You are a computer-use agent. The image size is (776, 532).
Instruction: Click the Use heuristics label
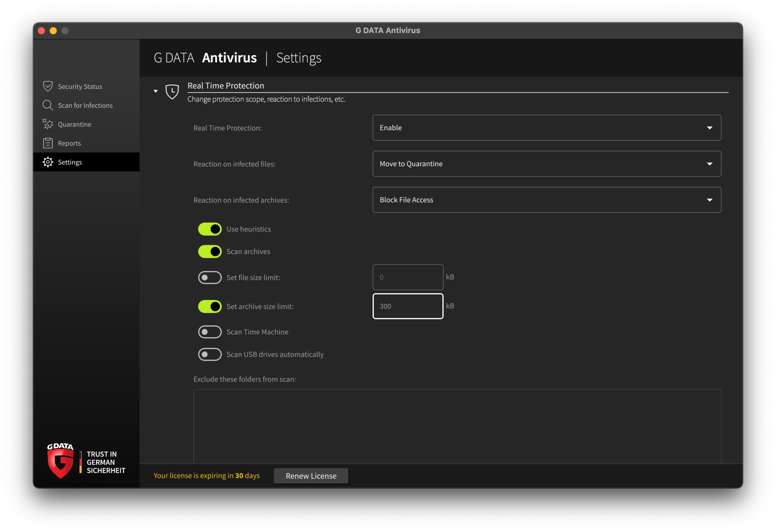tap(249, 229)
